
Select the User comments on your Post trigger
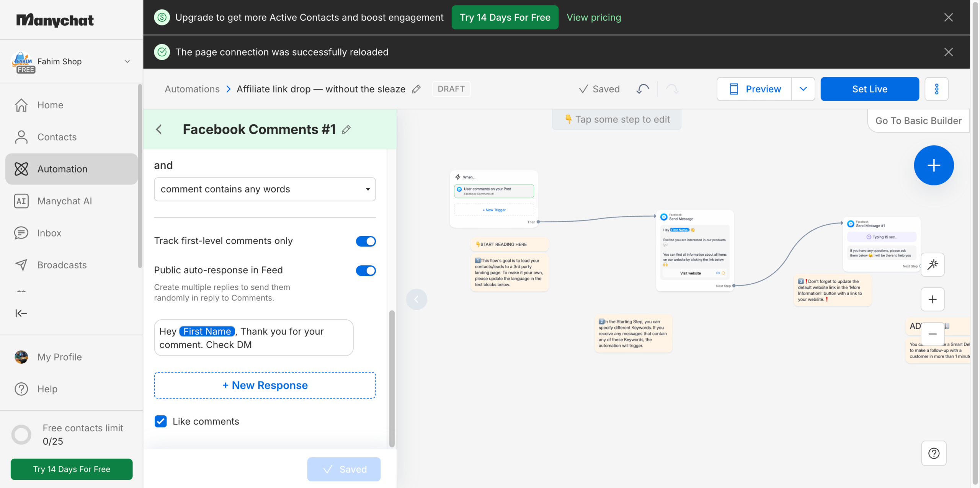(x=494, y=191)
